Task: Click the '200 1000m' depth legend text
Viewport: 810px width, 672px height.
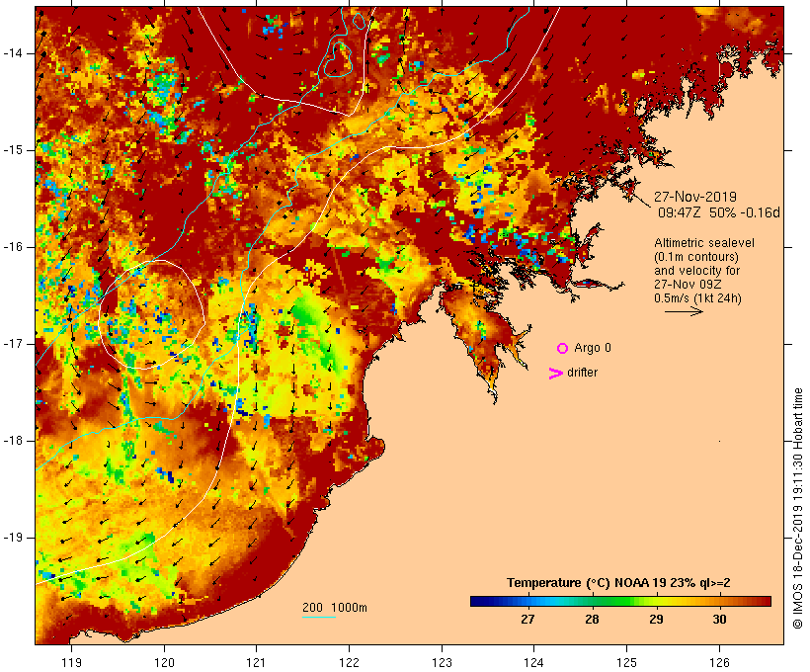Action: tap(335, 608)
